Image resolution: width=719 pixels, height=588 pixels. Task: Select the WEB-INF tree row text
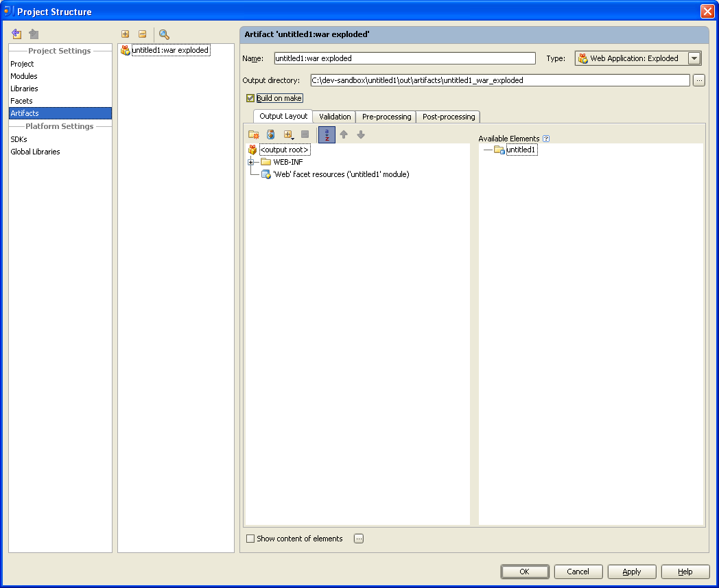(288, 162)
